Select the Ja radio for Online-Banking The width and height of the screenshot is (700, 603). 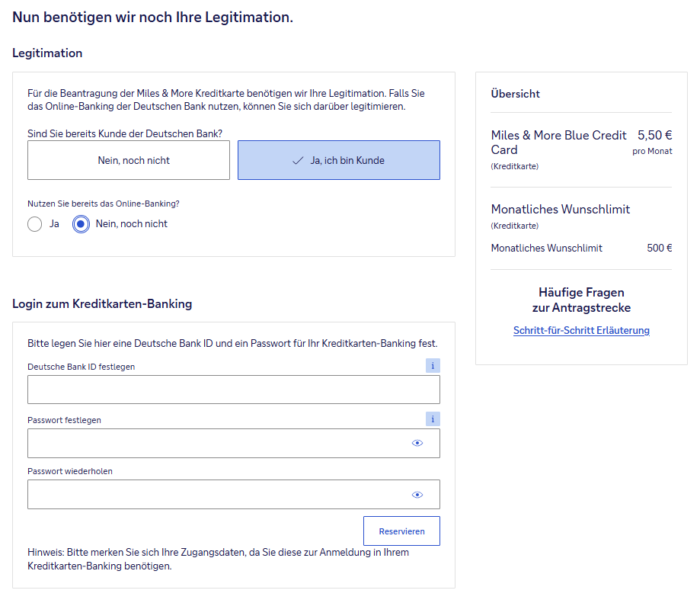(x=34, y=224)
